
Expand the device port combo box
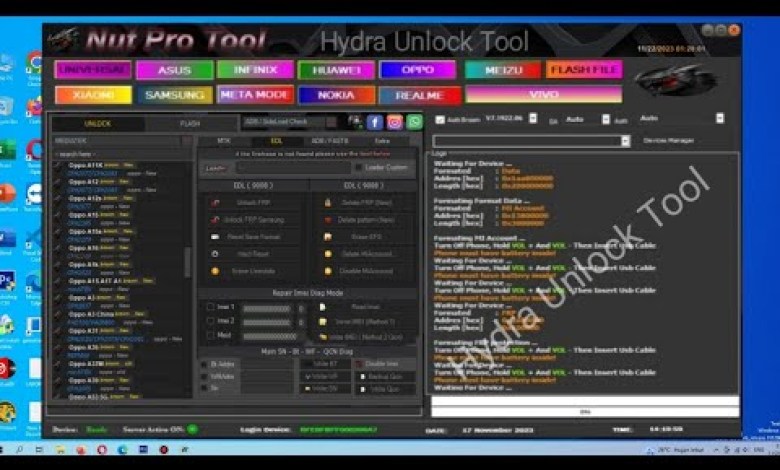point(625,141)
